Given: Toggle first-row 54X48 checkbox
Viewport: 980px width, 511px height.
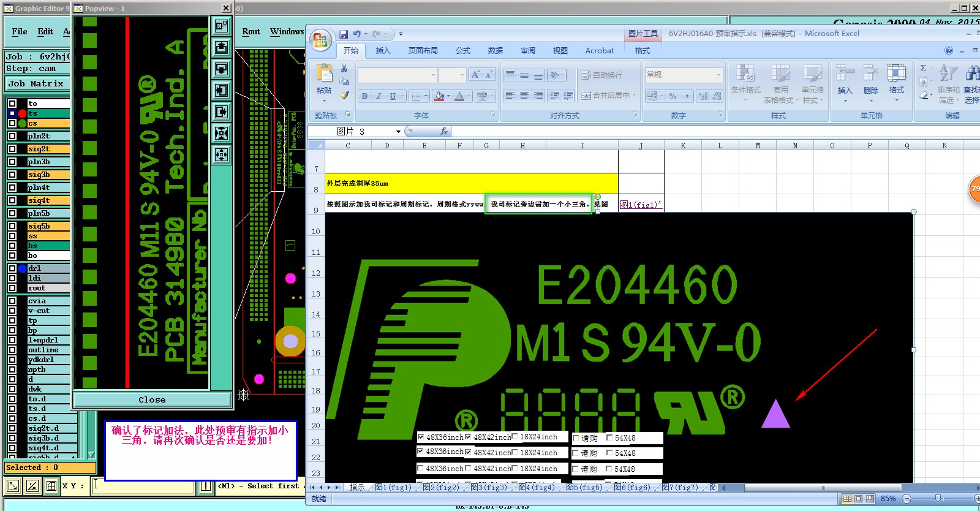Looking at the screenshot, I should point(609,437).
